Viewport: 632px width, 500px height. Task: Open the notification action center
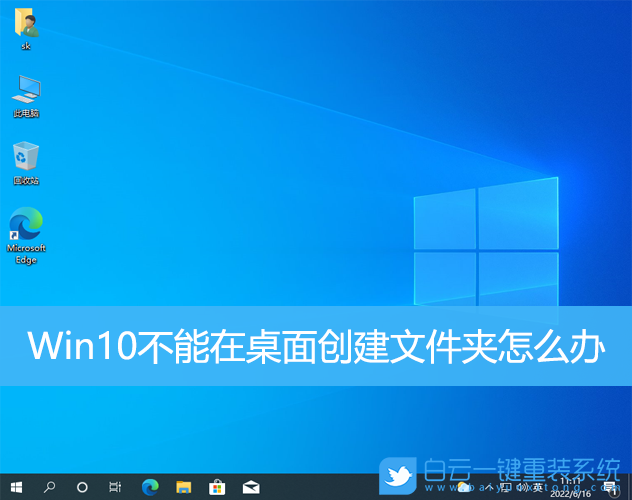(x=610, y=488)
